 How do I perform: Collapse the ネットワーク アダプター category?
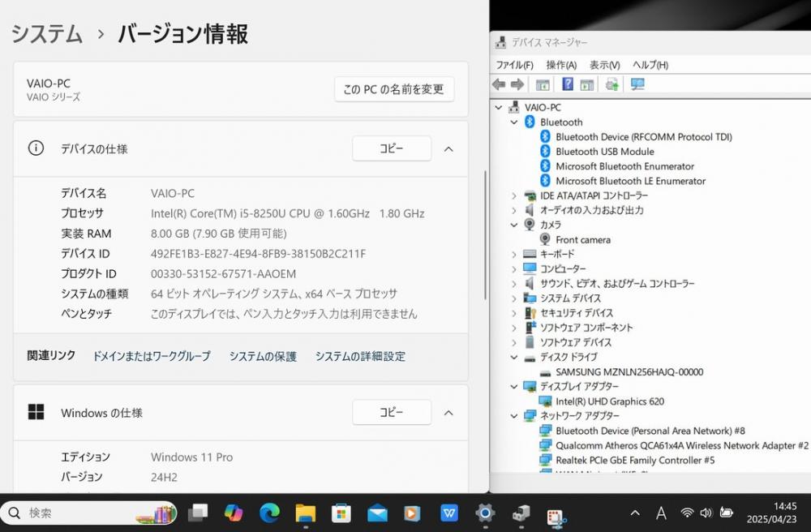(x=514, y=416)
